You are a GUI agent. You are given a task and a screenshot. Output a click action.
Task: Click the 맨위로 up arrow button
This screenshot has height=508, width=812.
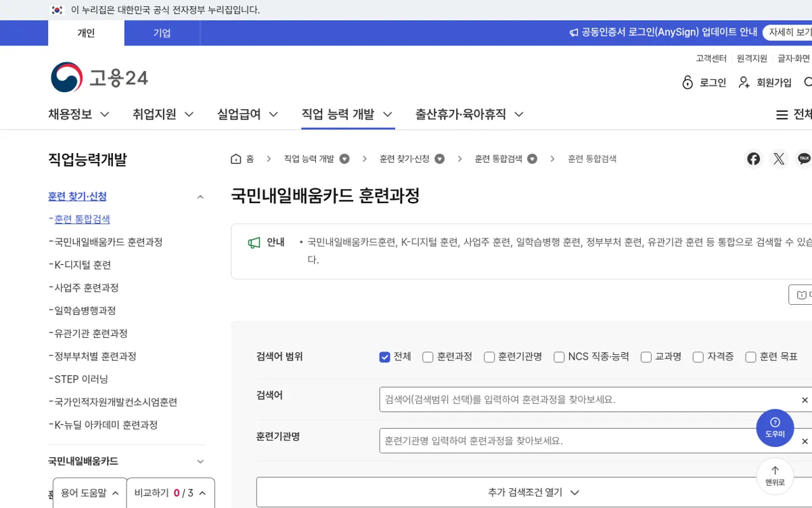pos(775,476)
